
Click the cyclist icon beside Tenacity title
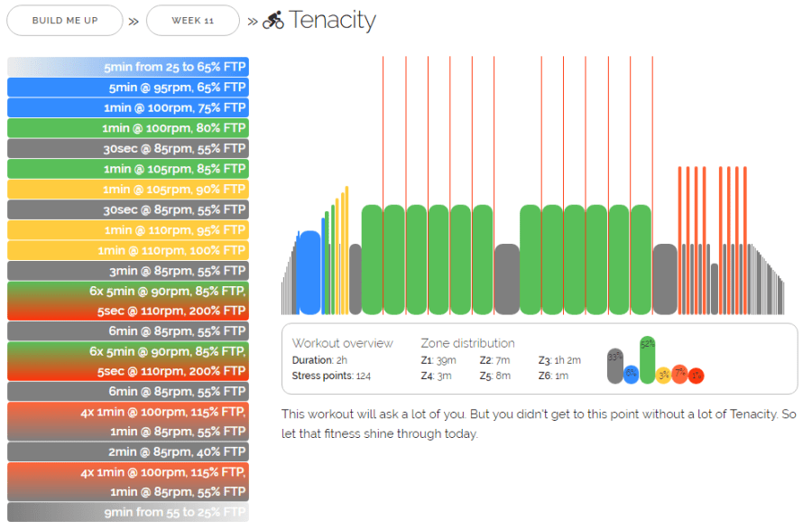273,20
